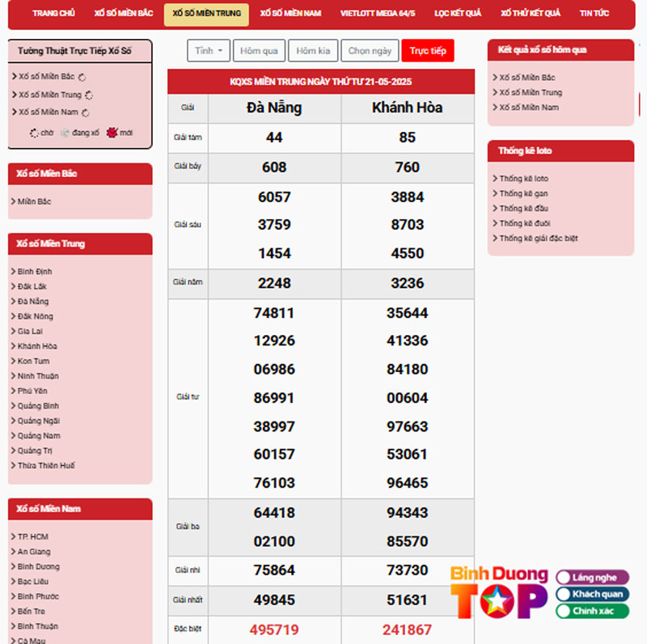Click the spinner icon beside live Xổ số Miền Nam

click(x=86, y=113)
